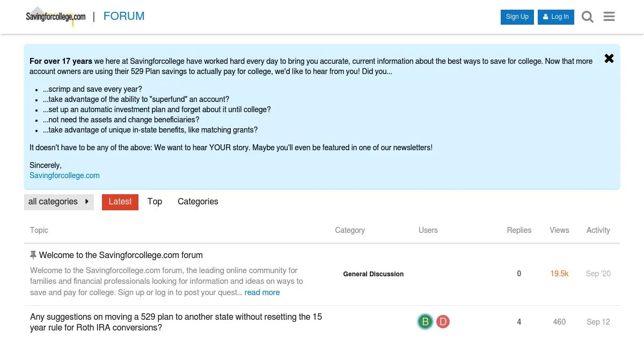Switch to the Top tab
This screenshot has height=338, width=644.
coord(155,202)
